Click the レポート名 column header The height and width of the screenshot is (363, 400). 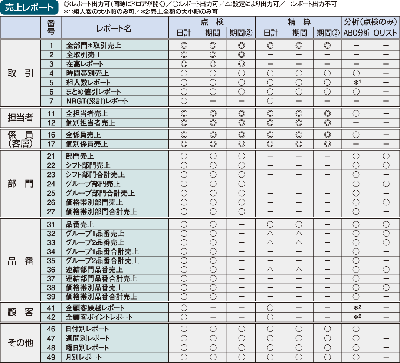[x=115, y=29]
